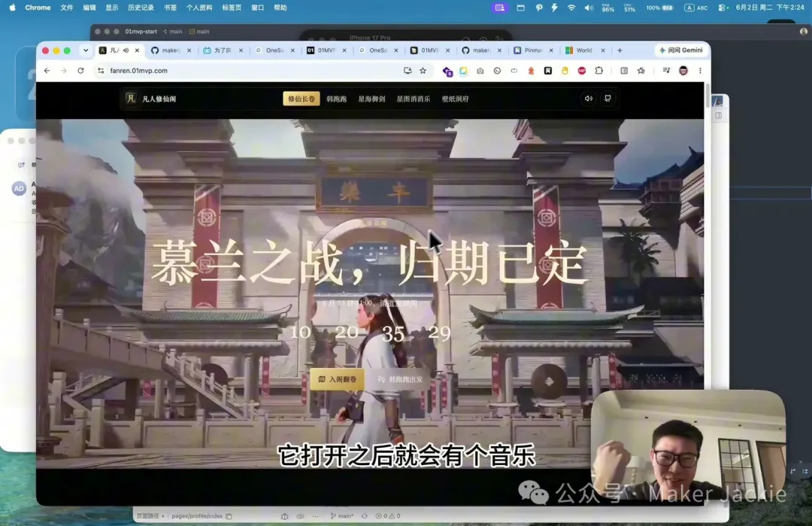
Task: Click the 韩跑跑出发 button
Action: 400,379
